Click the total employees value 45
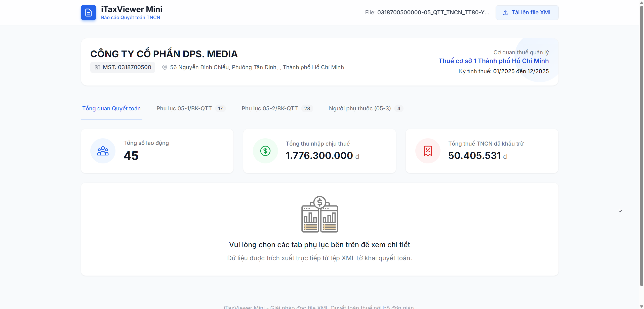 point(131,156)
